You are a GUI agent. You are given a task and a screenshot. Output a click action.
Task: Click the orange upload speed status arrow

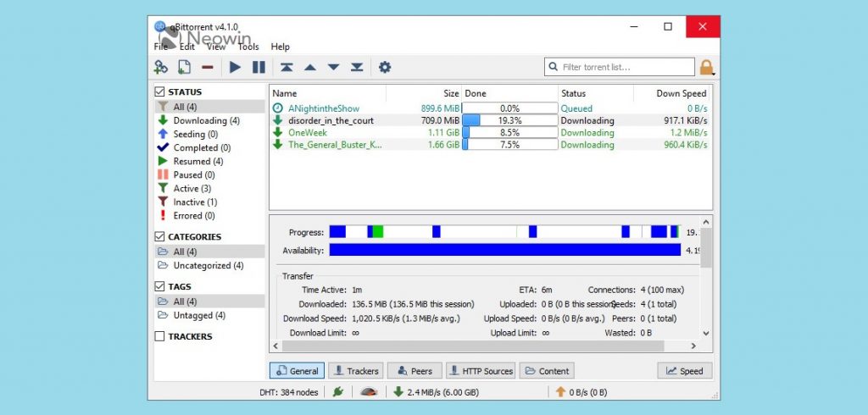[561, 392]
